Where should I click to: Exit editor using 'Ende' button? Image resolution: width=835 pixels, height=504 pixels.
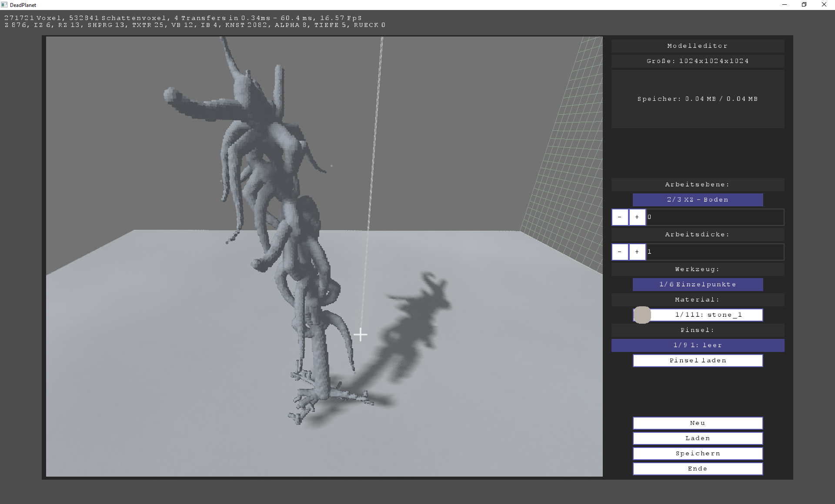click(698, 469)
